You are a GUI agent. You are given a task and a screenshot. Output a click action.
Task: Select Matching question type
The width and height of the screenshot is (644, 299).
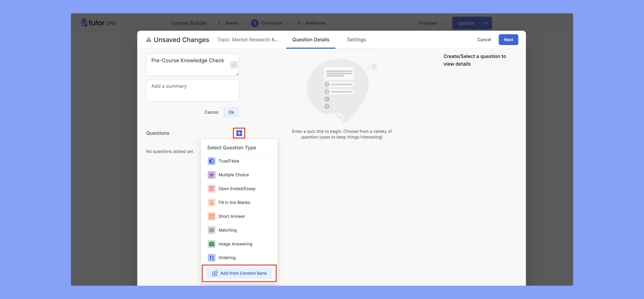point(239,230)
